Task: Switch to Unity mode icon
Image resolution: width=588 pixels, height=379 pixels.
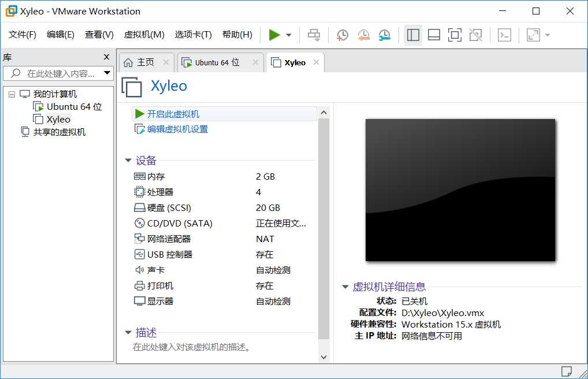Action: (x=476, y=35)
